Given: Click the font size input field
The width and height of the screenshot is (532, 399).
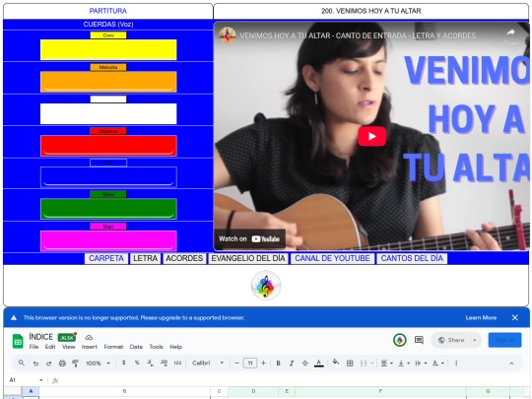Looking at the screenshot, I should (250, 363).
